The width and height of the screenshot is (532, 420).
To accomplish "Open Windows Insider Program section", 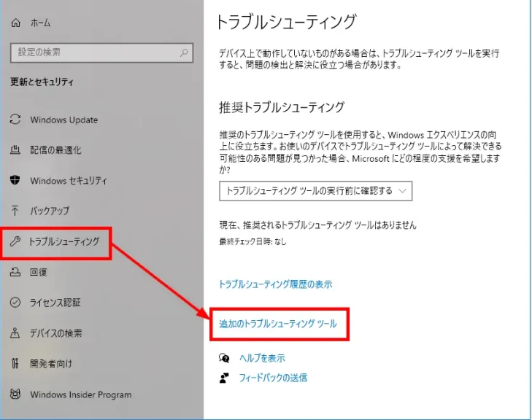I will (x=81, y=394).
